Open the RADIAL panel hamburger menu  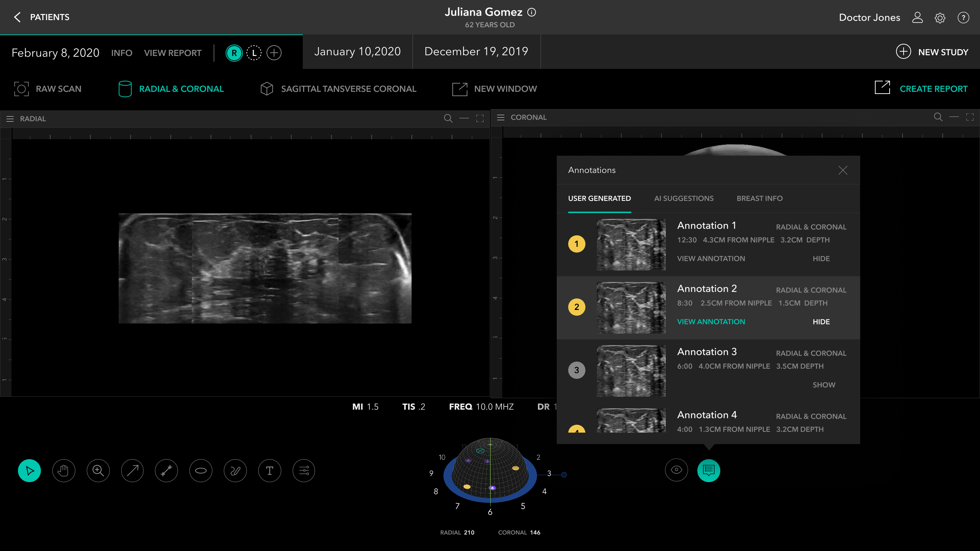tap(10, 119)
